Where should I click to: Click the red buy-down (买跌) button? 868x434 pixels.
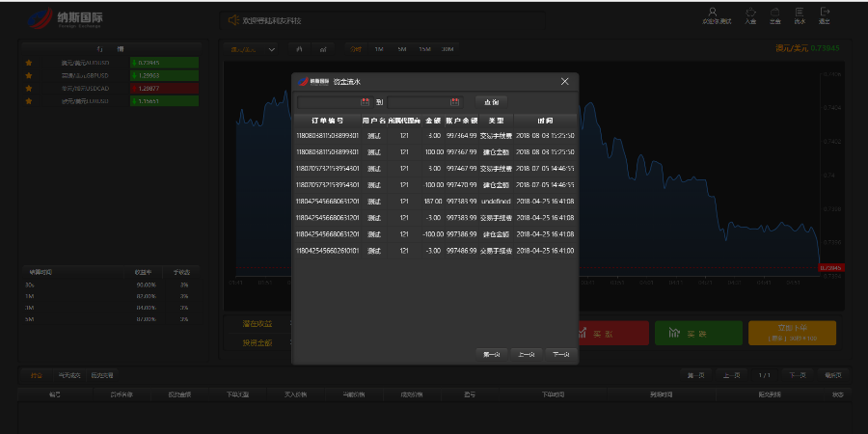606,333
